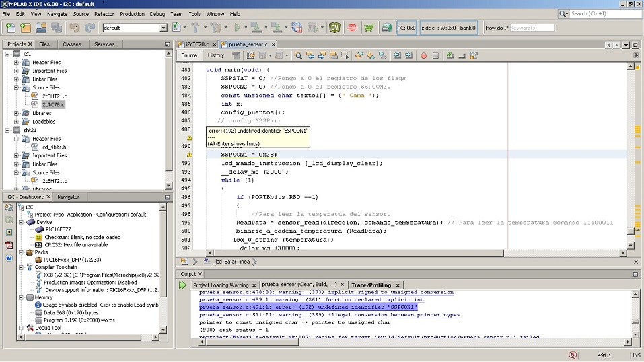Open warning 361 implicit int link
This screenshot has height=362, width=644.
(311, 300)
